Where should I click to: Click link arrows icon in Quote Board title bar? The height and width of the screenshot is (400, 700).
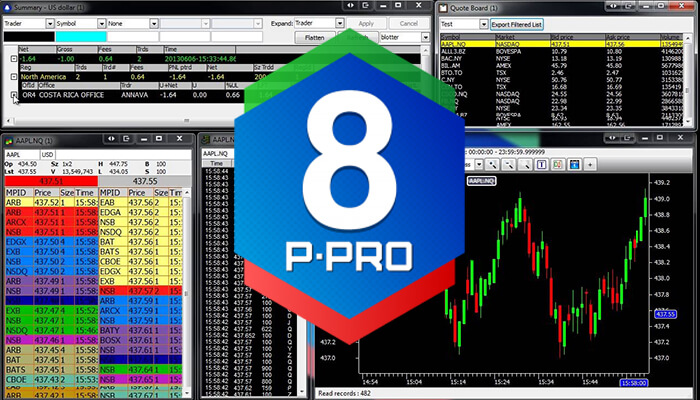(x=612, y=6)
